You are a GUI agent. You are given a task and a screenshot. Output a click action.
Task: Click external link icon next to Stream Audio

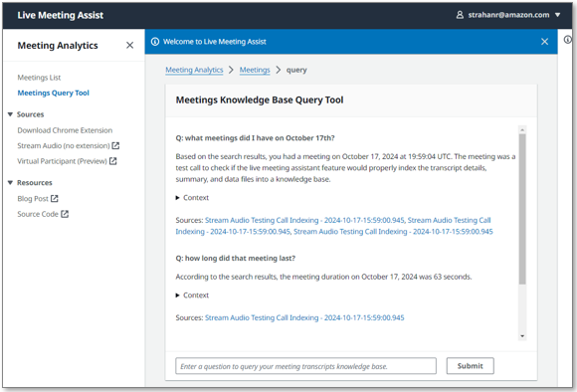point(115,146)
